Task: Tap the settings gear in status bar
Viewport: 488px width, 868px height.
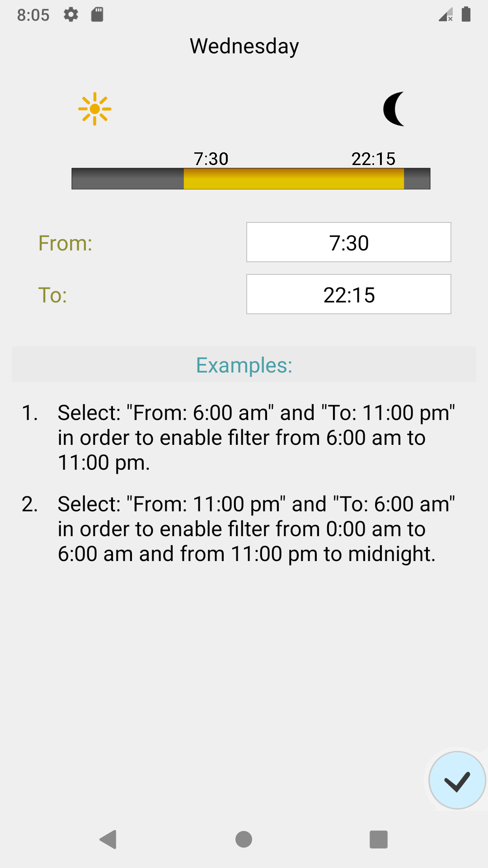Action: click(71, 14)
